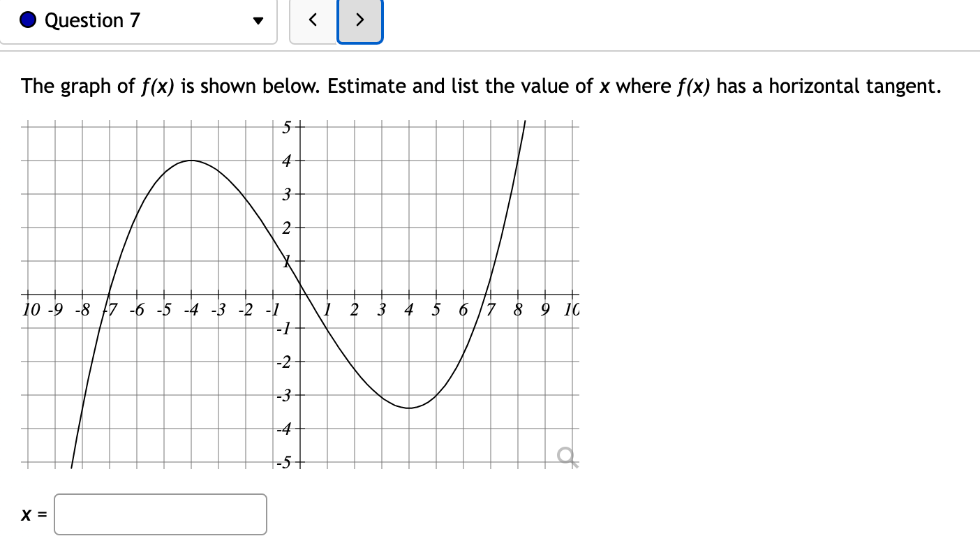Click the question prompt text about horizontal tangents
Screen dimensions: 980x550
[480, 86]
